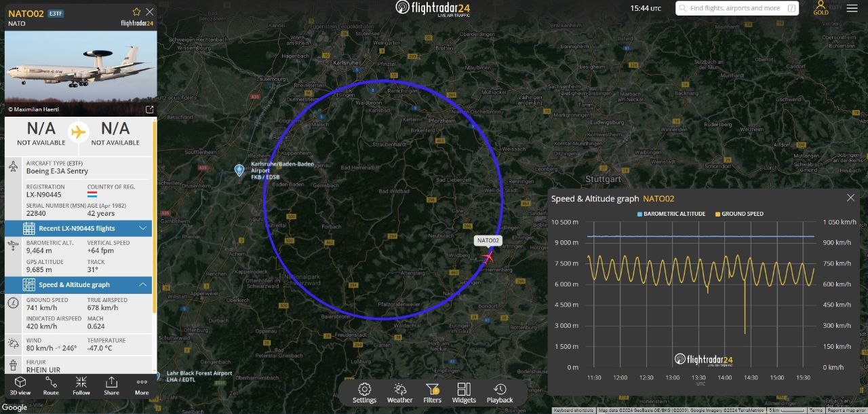
Task: Close the Speed & Altitude graph window
Action: click(x=850, y=197)
